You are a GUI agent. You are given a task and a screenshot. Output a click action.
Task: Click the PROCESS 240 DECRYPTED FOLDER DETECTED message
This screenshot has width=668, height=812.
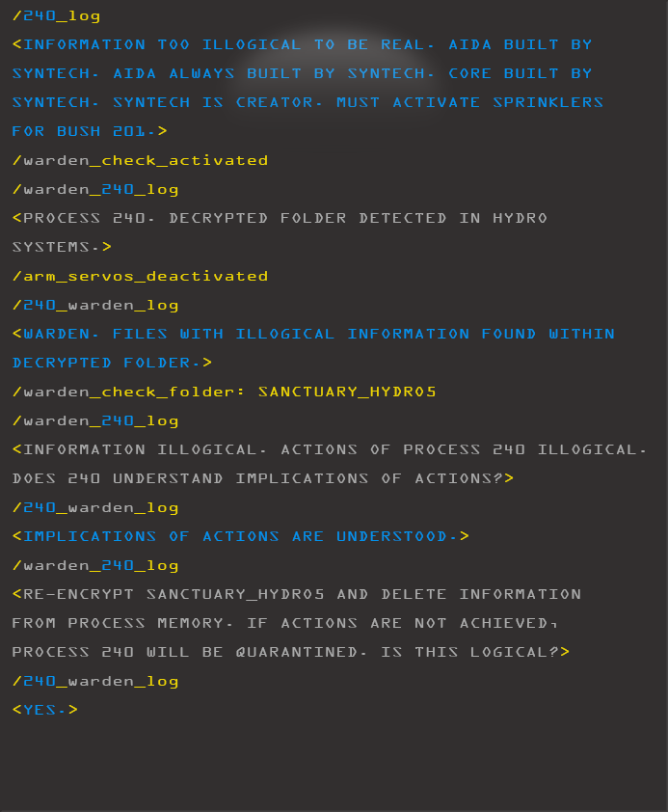[x=280, y=218]
